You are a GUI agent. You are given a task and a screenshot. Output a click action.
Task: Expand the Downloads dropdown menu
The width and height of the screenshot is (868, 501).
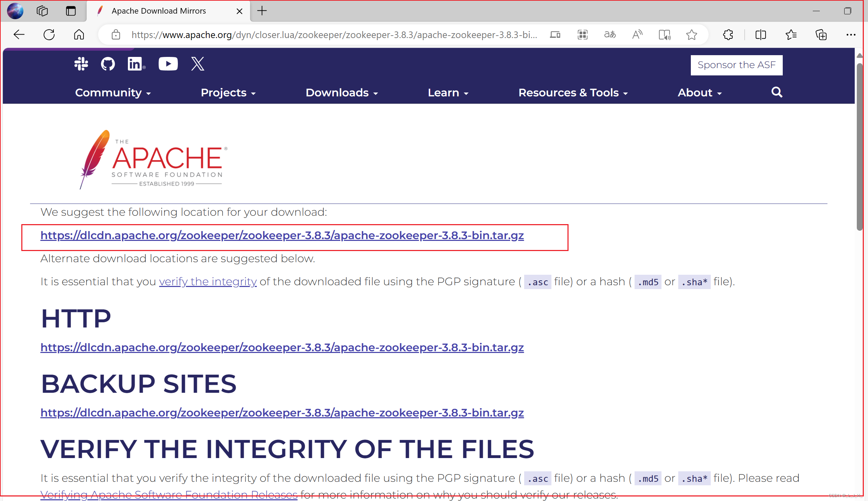click(x=342, y=93)
